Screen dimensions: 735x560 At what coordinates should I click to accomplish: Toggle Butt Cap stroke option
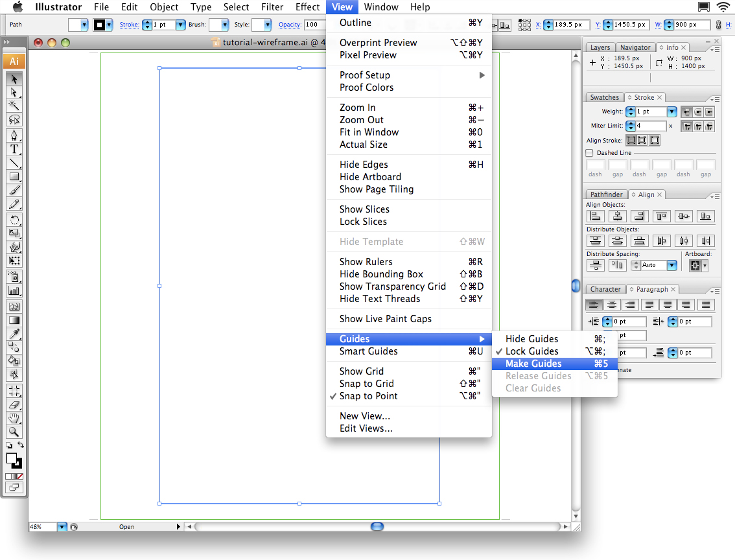(x=687, y=112)
